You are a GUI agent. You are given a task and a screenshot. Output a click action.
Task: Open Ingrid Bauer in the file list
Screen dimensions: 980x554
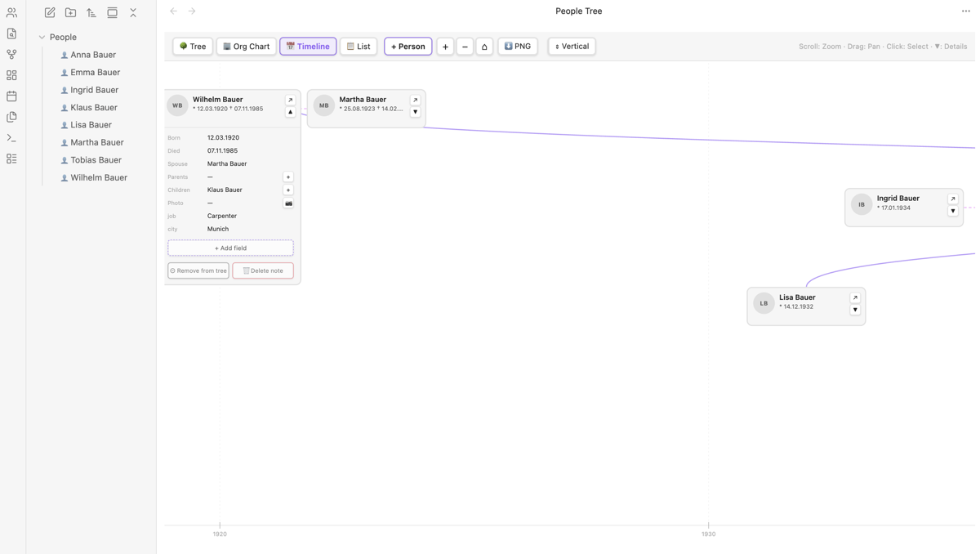[x=94, y=90]
